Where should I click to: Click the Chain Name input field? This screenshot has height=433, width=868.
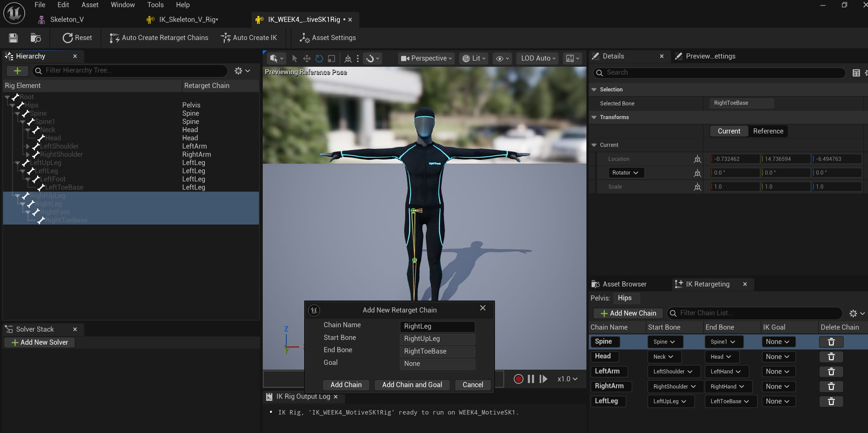(437, 326)
